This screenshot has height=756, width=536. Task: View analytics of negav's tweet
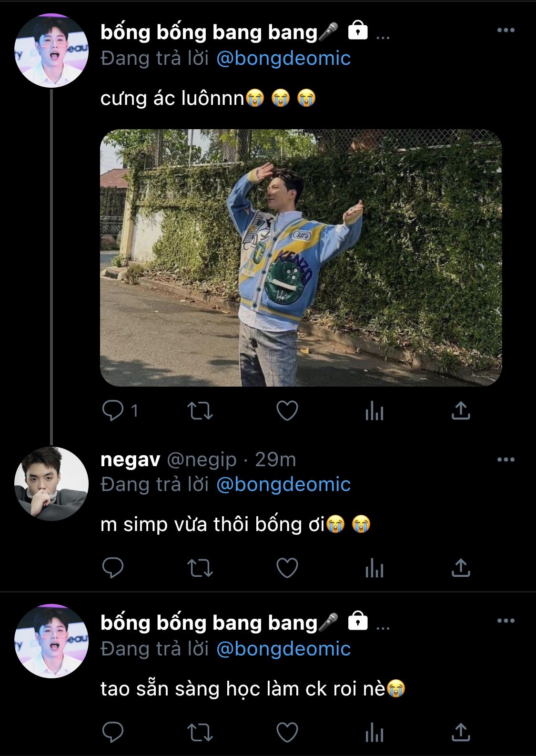point(374,568)
